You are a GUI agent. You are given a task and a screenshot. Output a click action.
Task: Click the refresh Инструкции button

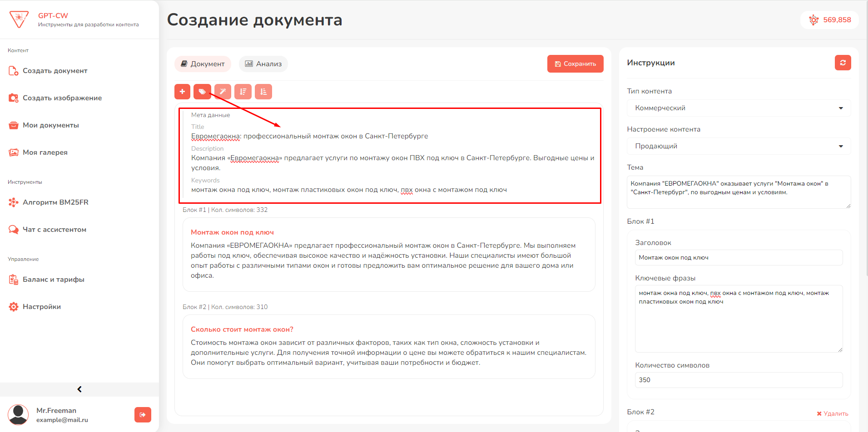point(843,63)
